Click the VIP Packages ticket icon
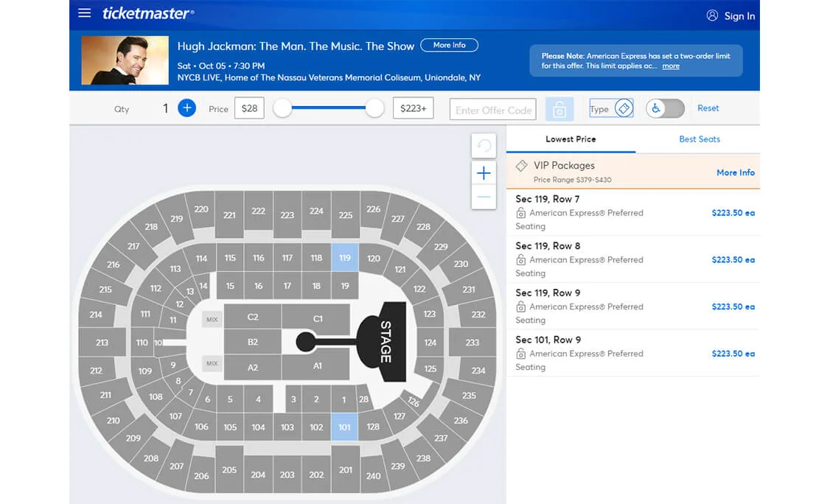The height and width of the screenshot is (504, 830). (521, 167)
